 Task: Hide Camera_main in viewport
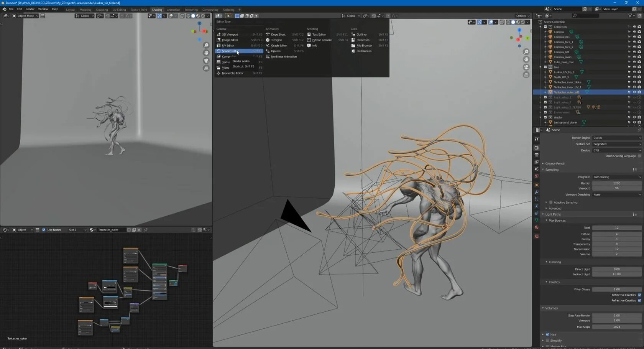[634, 57]
